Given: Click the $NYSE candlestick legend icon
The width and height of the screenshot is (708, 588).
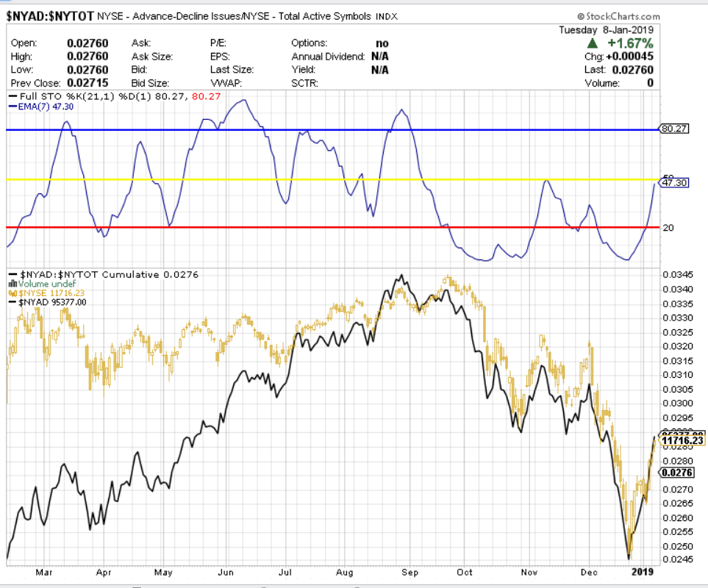Looking at the screenshot, I should click(x=12, y=293).
